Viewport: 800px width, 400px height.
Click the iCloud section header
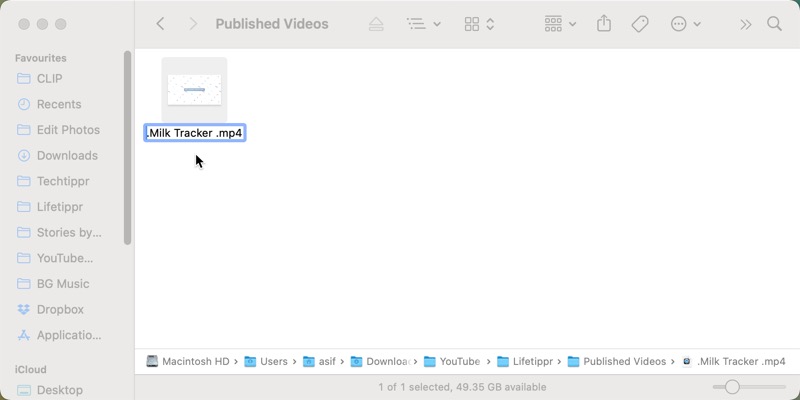(x=31, y=369)
